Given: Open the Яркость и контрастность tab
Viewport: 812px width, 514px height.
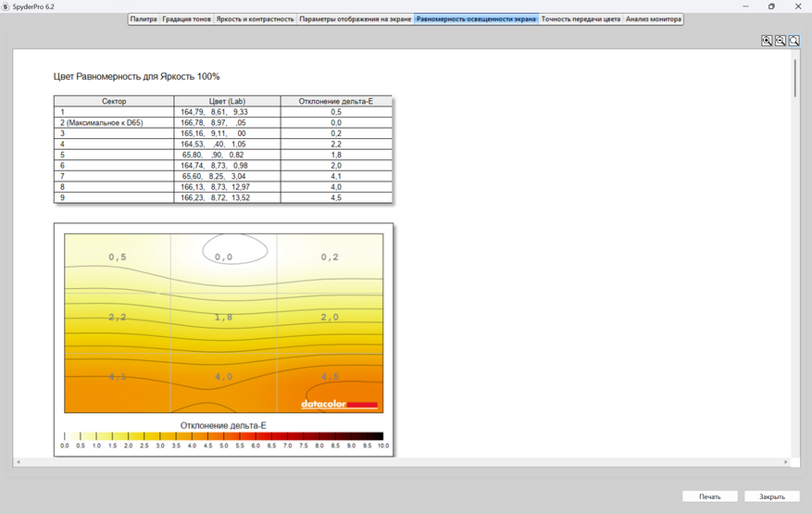Looking at the screenshot, I should click(255, 19).
